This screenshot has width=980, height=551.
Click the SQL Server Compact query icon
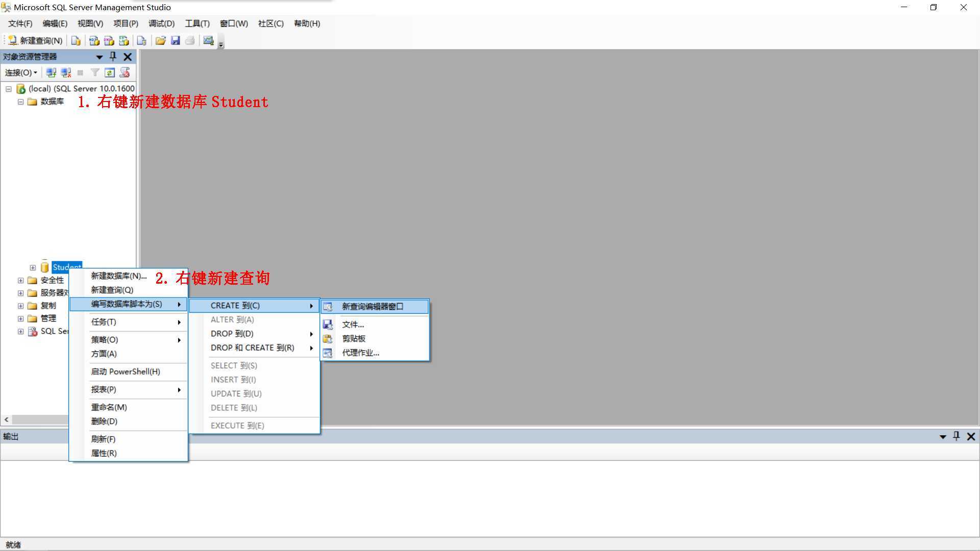142,41
